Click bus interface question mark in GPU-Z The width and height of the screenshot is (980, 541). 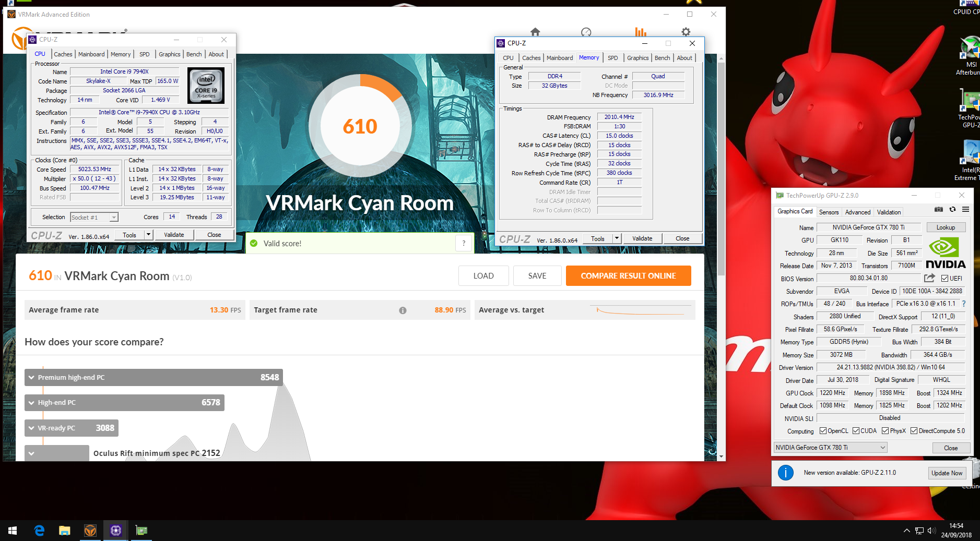click(x=964, y=304)
